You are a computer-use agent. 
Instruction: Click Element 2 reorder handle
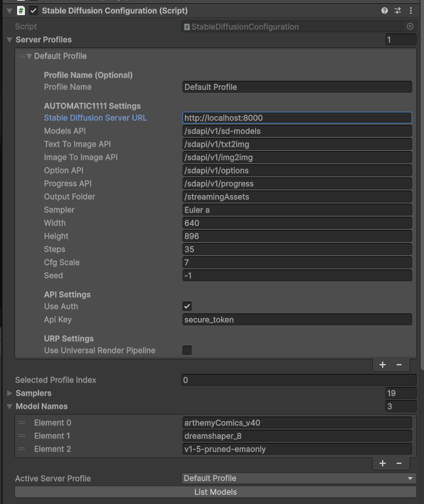pyautogui.click(x=22, y=449)
